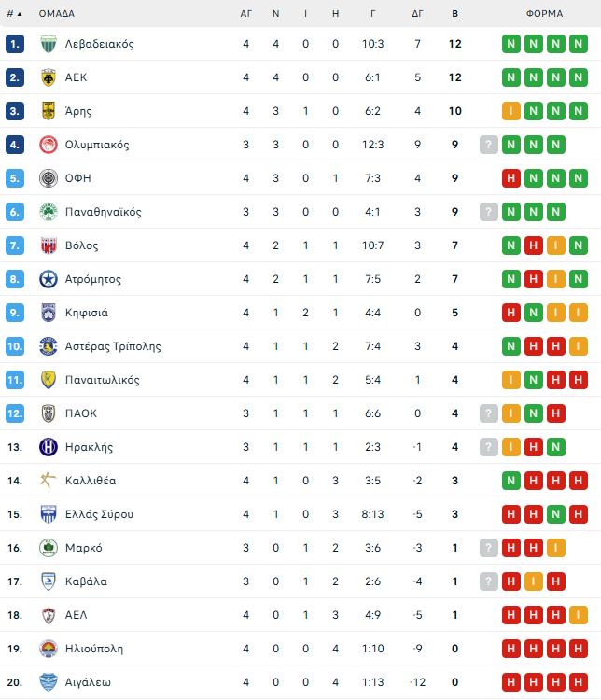Click the red H form badge for ΟΦΗ

510,178
